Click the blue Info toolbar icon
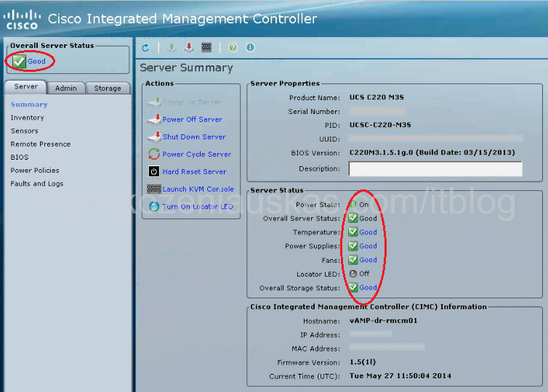548x392 pixels. pyautogui.click(x=250, y=47)
